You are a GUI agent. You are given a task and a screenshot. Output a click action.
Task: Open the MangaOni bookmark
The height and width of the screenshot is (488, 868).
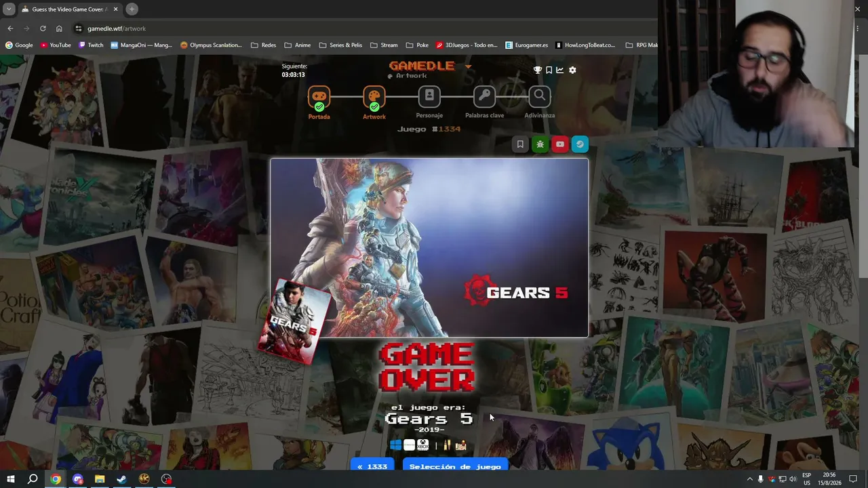pos(142,45)
